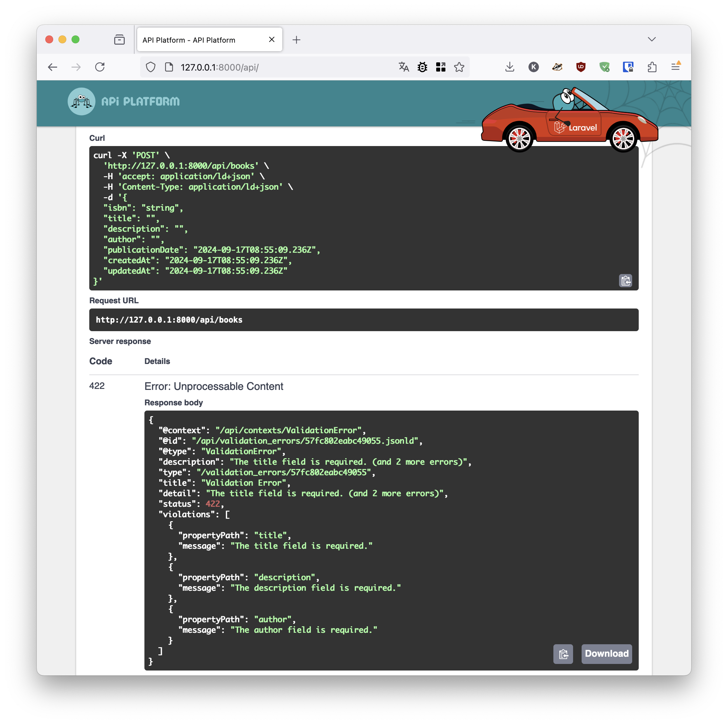This screenshot has height=724, width=728.
Task: Click the bug debug icon in address bar
Action: click(422, 67)
